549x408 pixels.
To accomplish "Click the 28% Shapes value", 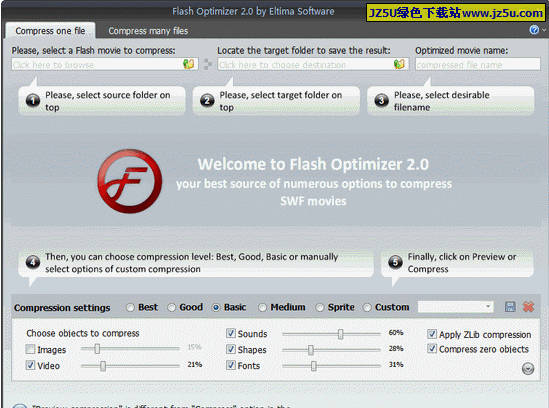I will (x=396, y=349).
